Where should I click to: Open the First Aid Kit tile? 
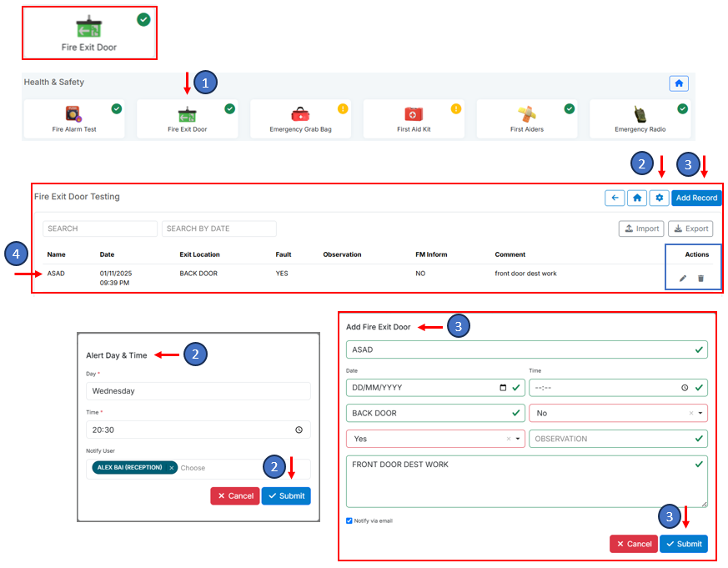click(x=414, y=118)
